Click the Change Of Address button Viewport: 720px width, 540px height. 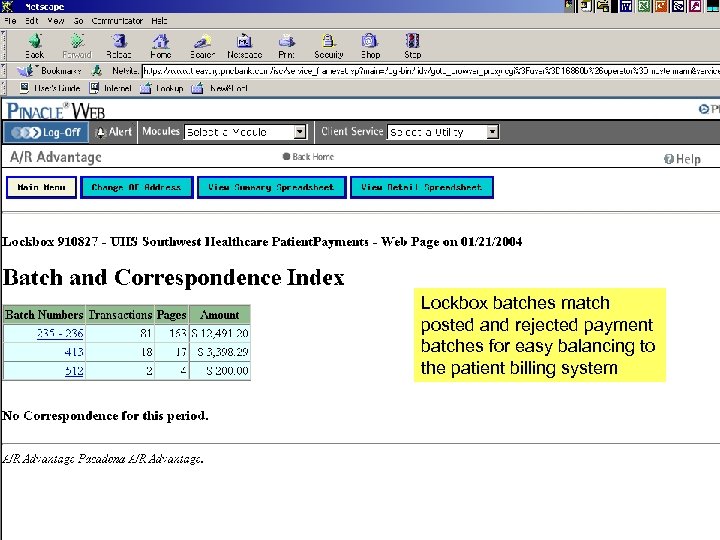pyautogui.click(x=136, y=187)
